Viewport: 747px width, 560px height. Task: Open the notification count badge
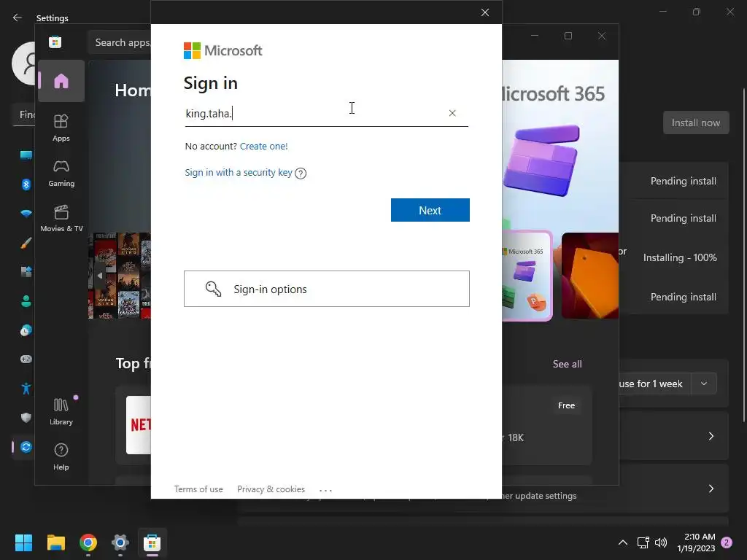(727, 542)
